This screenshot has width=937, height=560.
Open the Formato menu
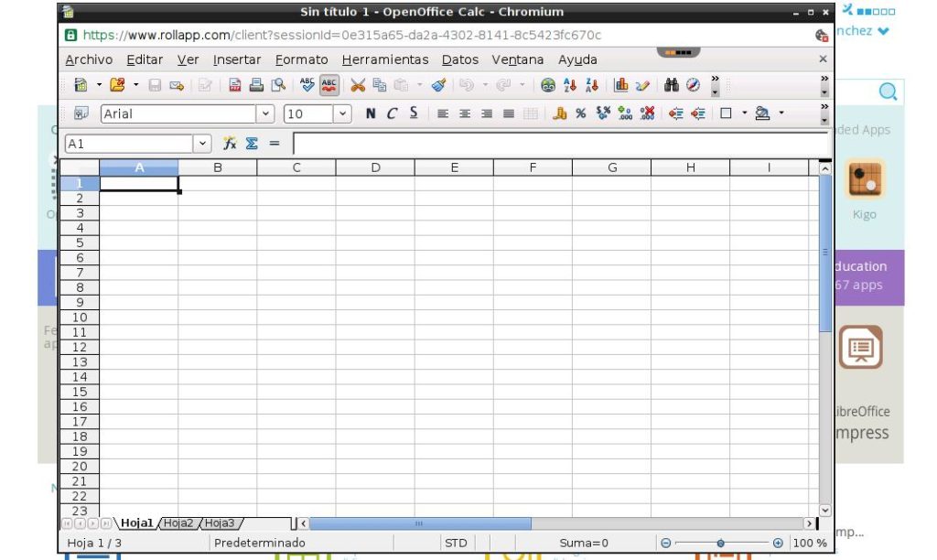[x=301, y=59]
